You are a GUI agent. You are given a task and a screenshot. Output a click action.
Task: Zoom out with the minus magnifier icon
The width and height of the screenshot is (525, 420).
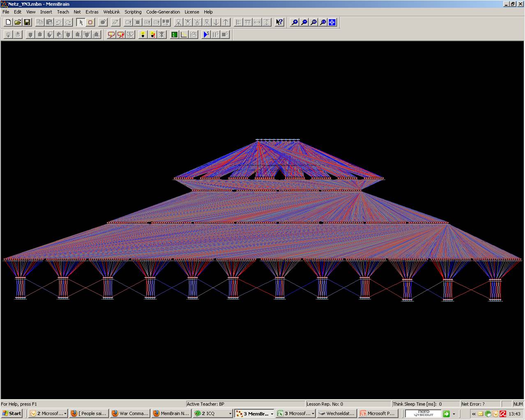(x=304, y=22)
